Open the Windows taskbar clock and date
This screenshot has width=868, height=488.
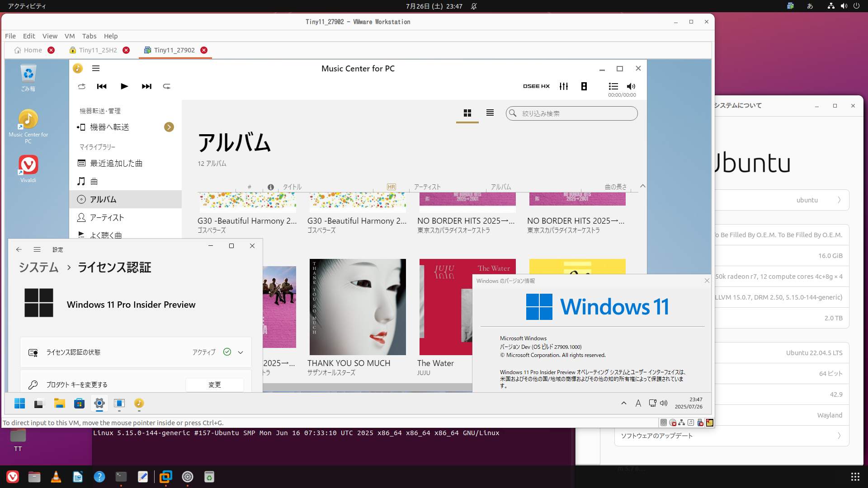tap(689, 403)
